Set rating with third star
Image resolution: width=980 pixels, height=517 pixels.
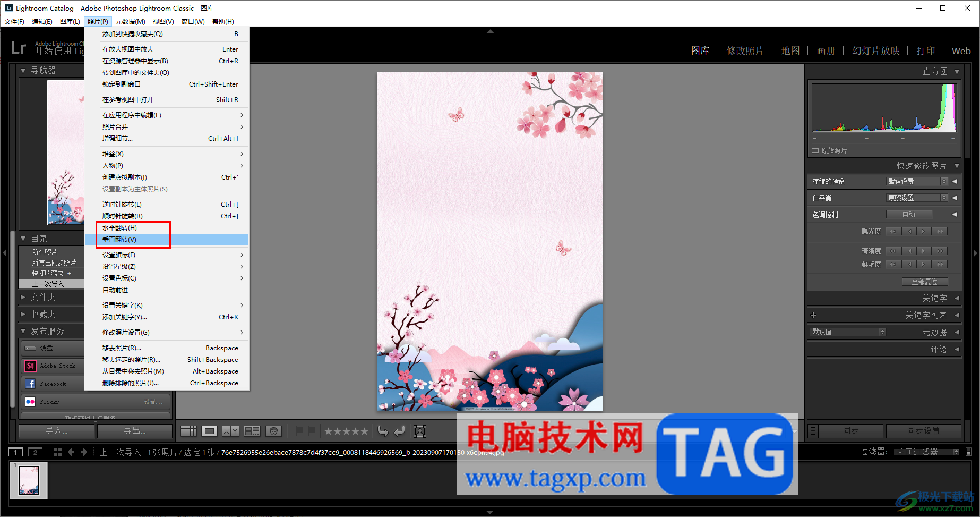point(347,431)
